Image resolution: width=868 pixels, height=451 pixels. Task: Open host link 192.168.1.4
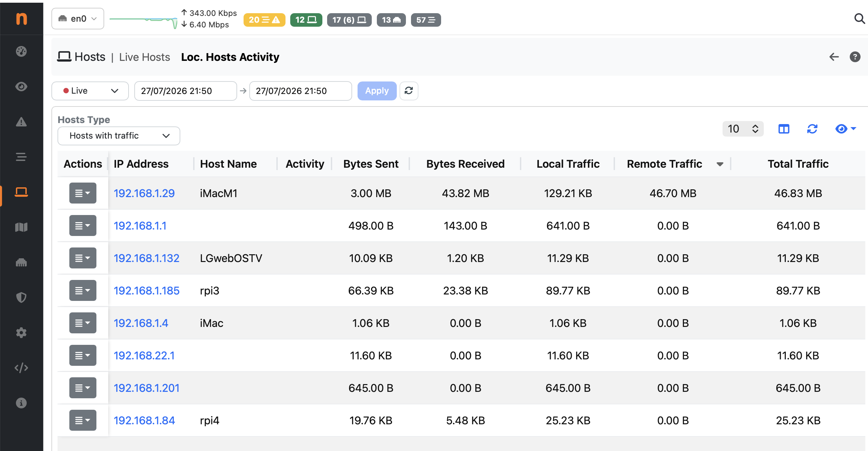pyautogui.click(x=141, y=323)
